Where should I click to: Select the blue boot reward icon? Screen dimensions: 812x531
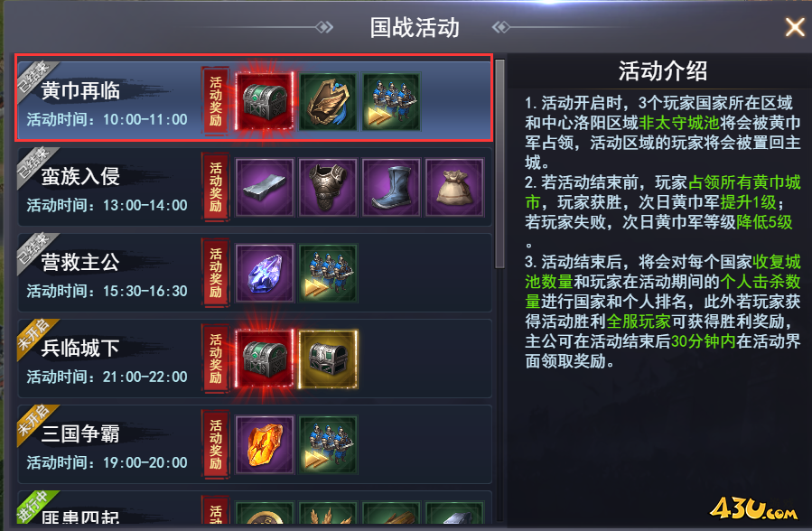(391, 187)
